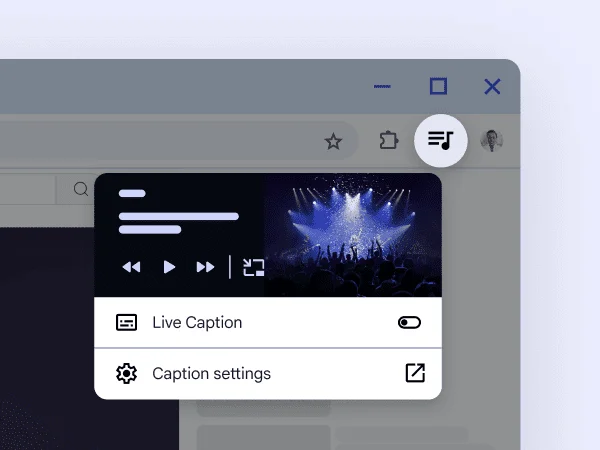Rewind the playing media
The height and width of the screenshot is (450, 600).
131,267
